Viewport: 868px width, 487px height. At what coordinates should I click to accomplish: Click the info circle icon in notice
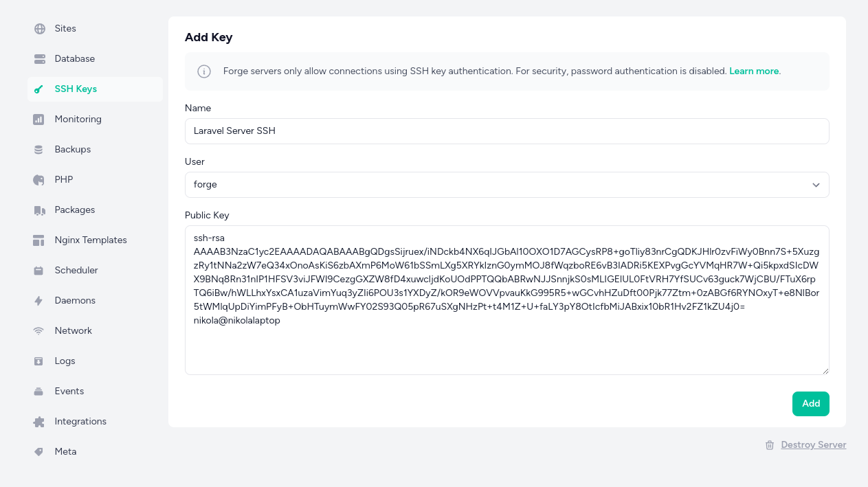(x=204, y=71)
